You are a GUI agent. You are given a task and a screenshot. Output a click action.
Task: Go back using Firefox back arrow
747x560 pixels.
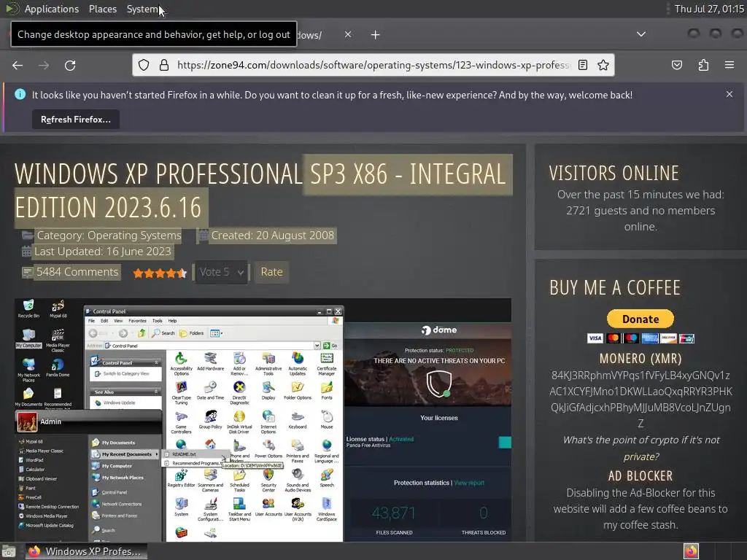point(18,65)
